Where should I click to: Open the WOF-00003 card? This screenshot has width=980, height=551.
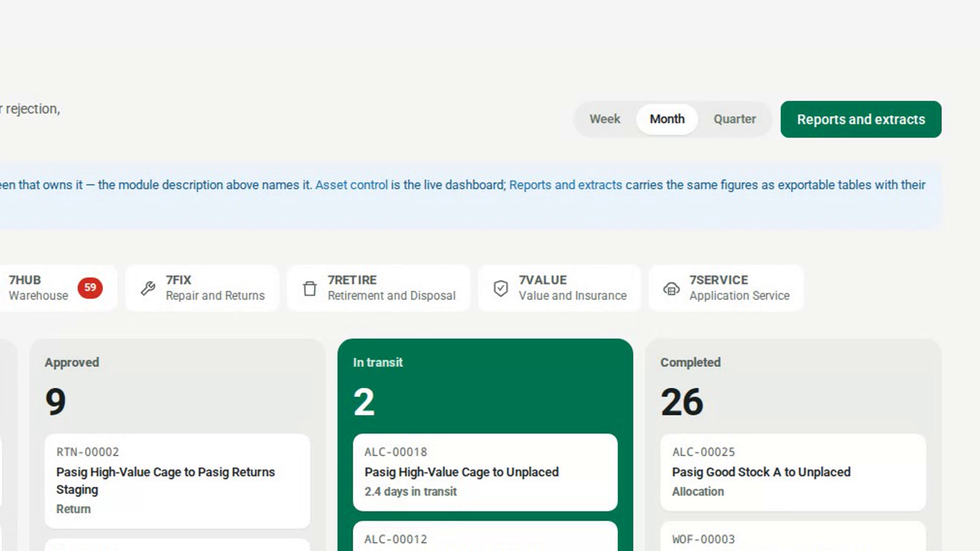click(793, 536)
